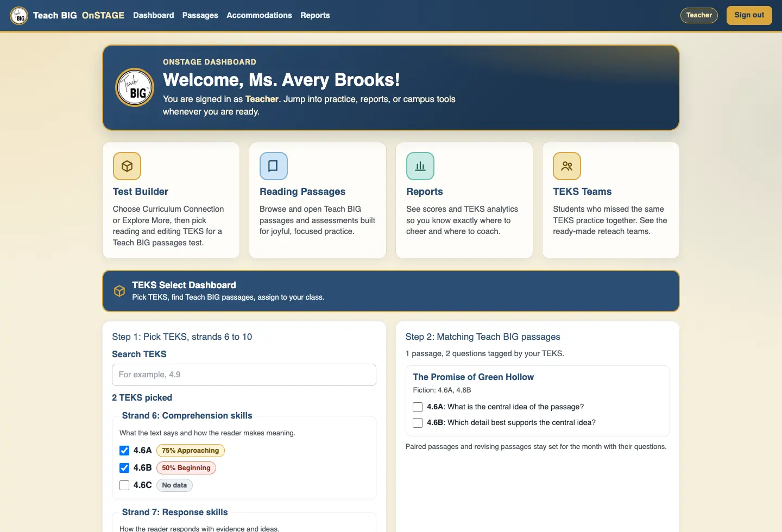Screen dimensions: 782x532
Task: Click the Fiction: 4.6A, 4.6B label
Action: point(442,390)
